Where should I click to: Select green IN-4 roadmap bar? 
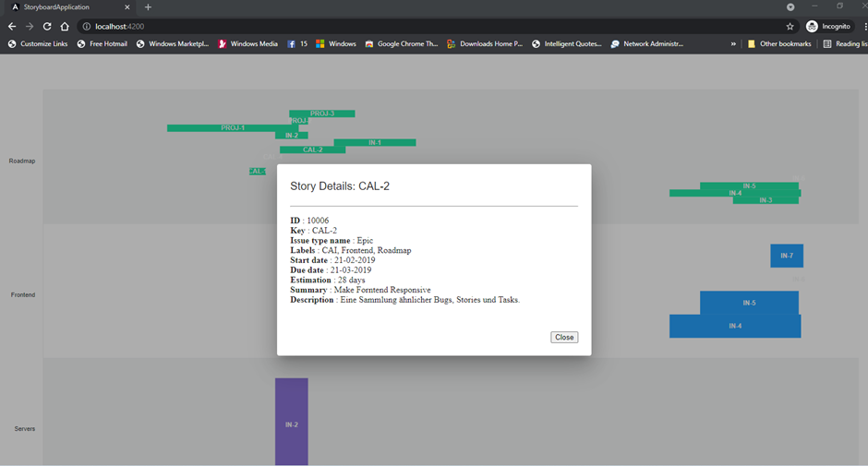[x=735, y=193]
